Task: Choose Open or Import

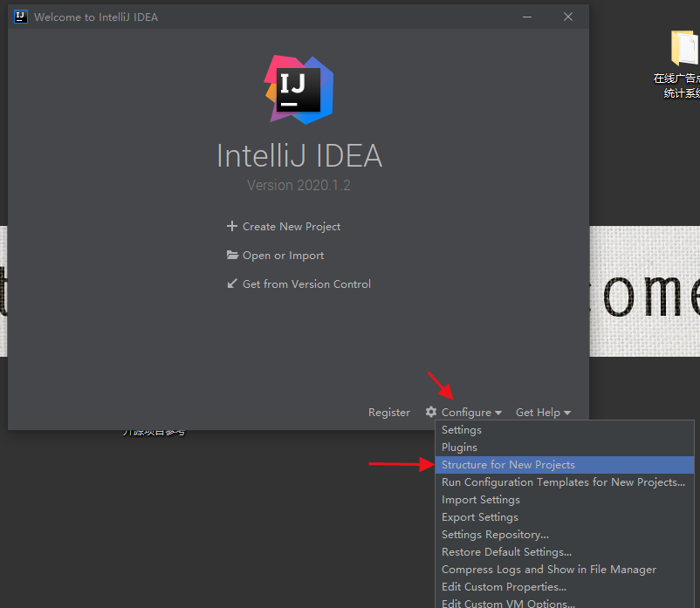Action: 283,256
